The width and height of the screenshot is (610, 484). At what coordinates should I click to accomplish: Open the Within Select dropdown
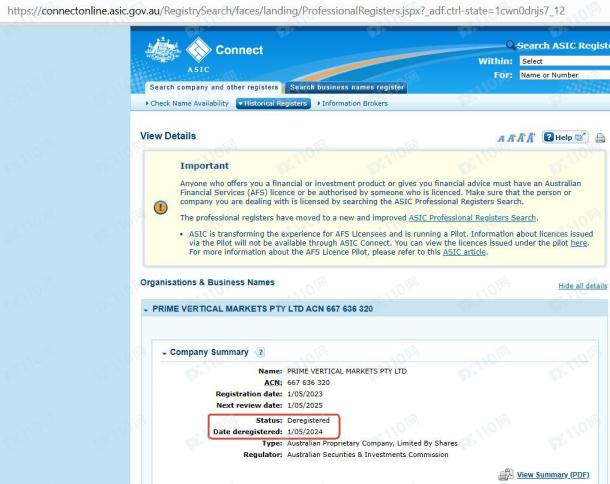click(564, 61)
